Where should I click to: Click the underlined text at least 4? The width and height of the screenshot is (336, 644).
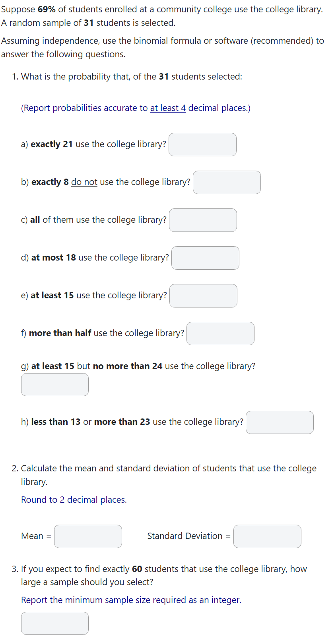pyautogui.click(x=167, y=108)
